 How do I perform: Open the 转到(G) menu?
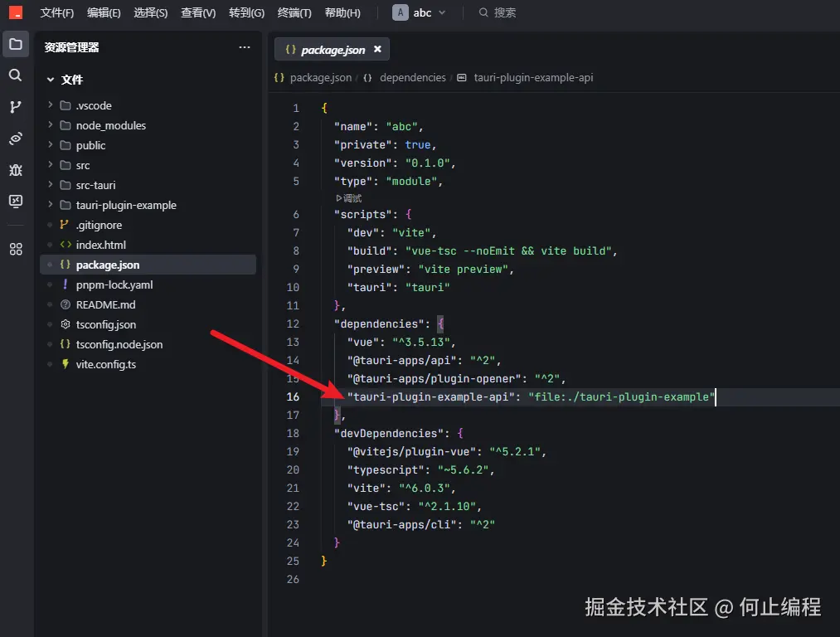tap(246, 12)
